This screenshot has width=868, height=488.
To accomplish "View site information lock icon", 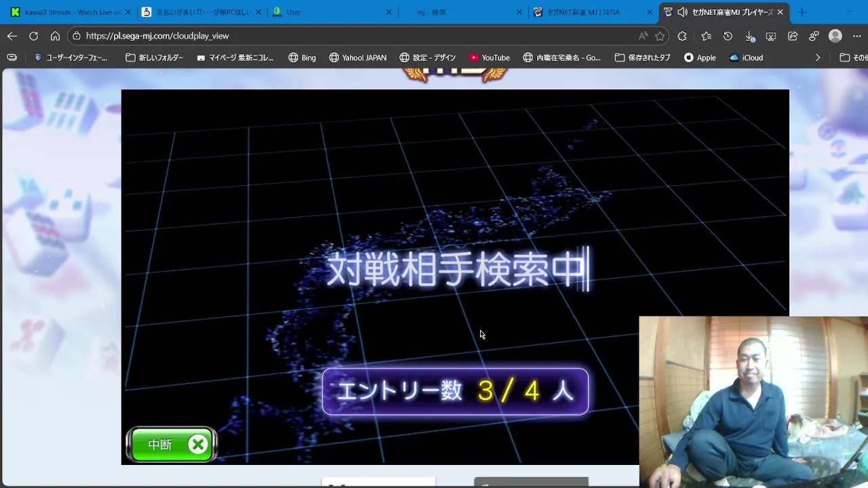I will [x=77, y=36].
